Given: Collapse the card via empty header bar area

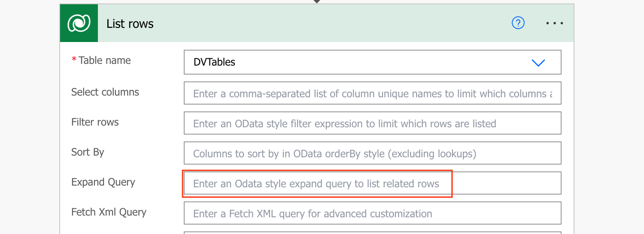Looking at the screenshot, I should click(331, 23).
